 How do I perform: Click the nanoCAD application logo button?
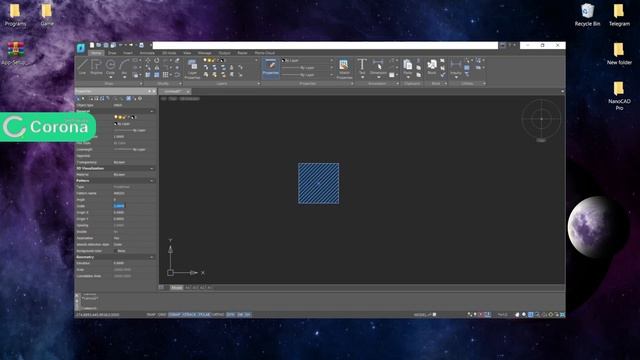point(81,49)
